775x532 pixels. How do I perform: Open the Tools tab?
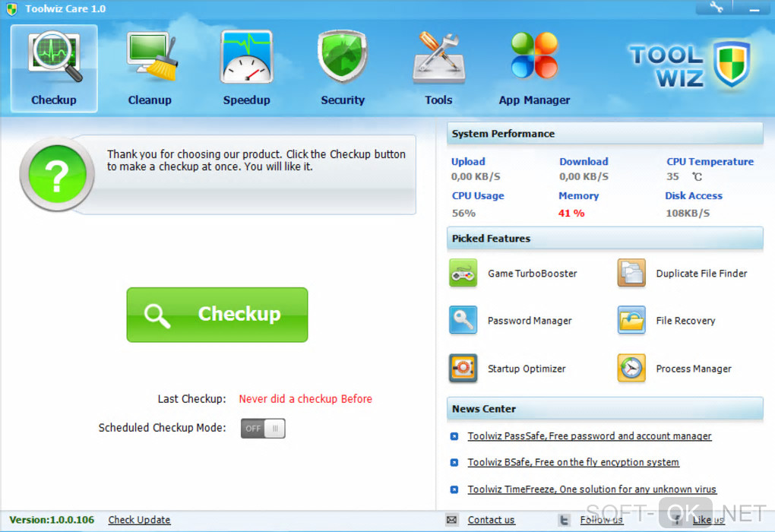(x=438, y=68)
